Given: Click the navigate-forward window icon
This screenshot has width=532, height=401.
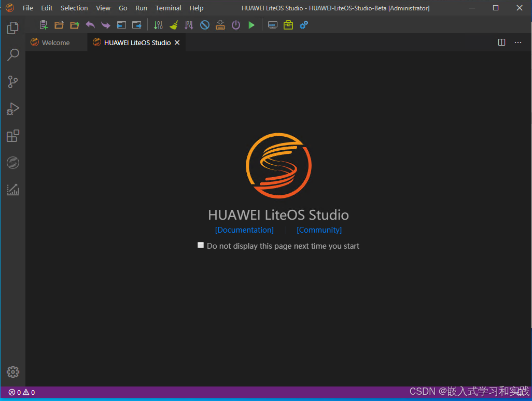Looking at the screenshot, I should point(137,25).
